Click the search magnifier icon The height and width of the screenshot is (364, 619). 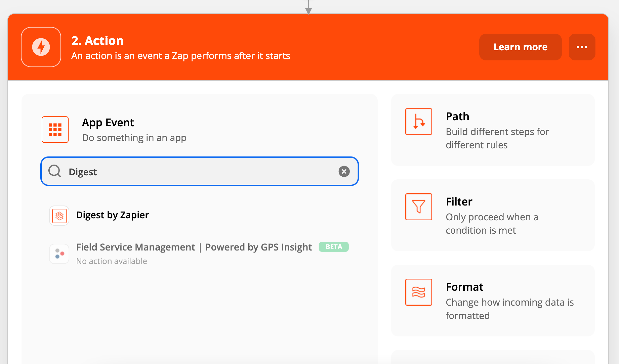pos(55,171)
